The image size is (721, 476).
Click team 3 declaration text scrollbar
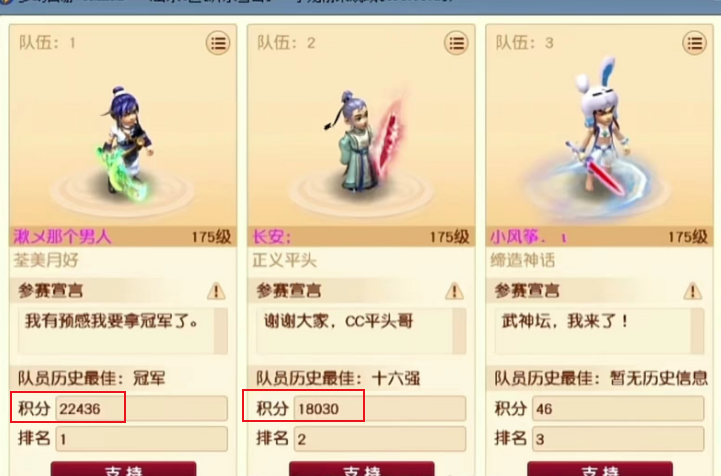pyautogui.click(x=697, y=331)
